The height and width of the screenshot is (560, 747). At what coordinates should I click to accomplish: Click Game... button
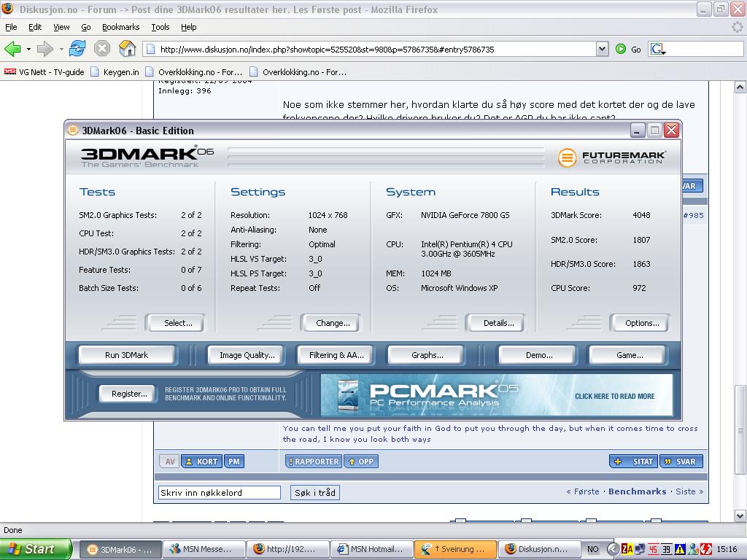tap(628, 355)
